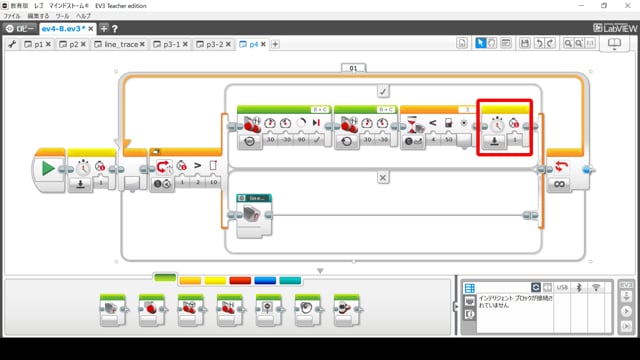Pick the Move Steering palette block

click(191, 310)
